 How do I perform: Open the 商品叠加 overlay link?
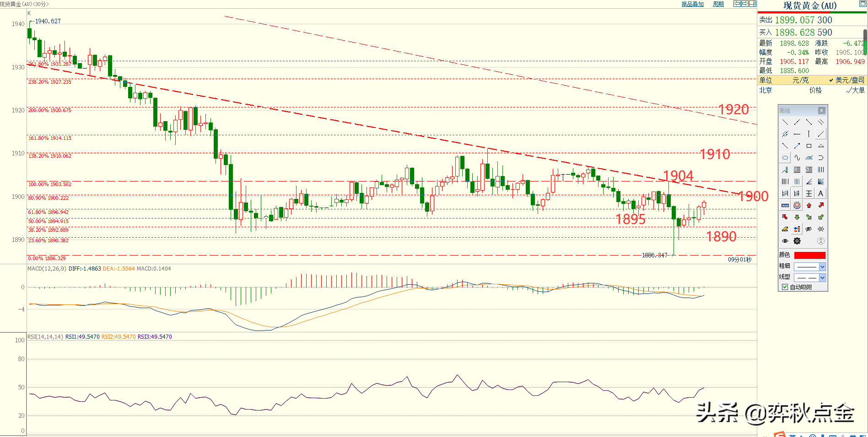tap(692, 4)
